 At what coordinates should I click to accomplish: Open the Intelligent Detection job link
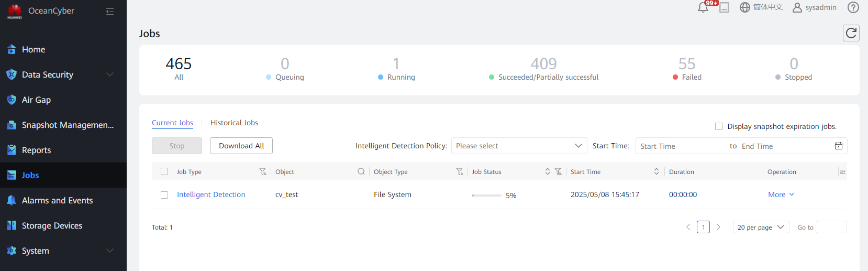pyautogui.click(x=211, y=194)
